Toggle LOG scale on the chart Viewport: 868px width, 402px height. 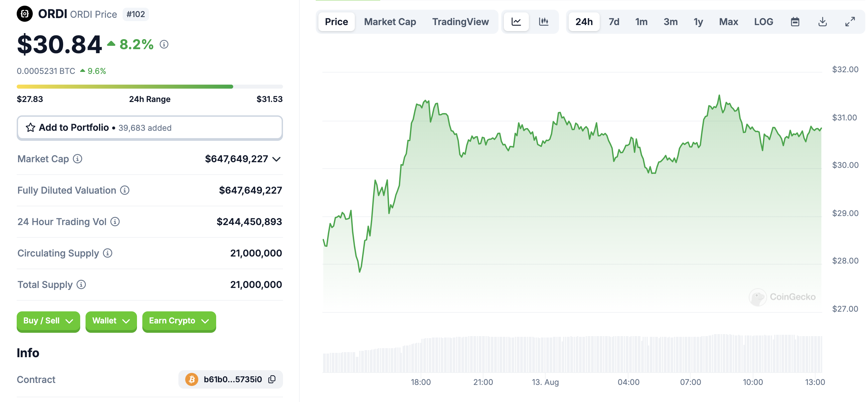tap(763, 22)
